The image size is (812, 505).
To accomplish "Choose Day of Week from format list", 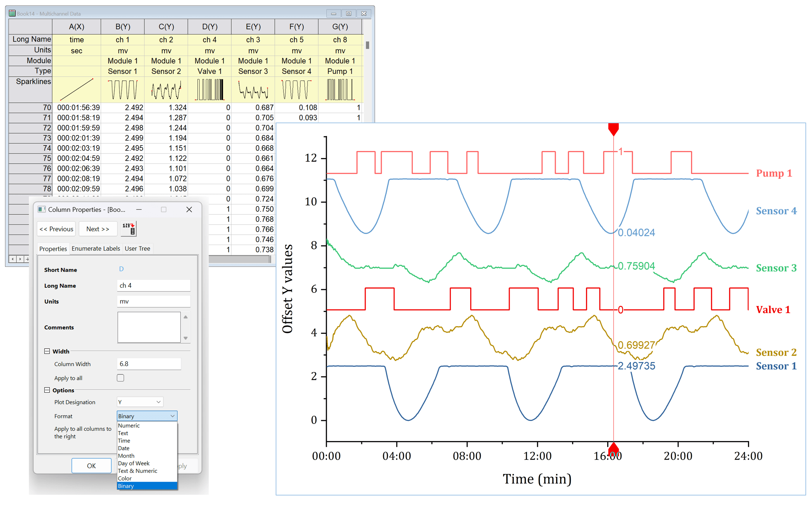I will pyautogui.click(x=133, y=463).
